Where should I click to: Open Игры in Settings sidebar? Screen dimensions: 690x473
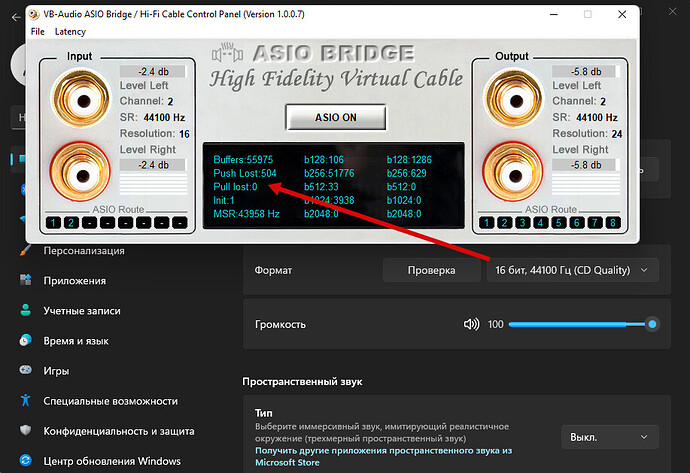tap(56, 371)
